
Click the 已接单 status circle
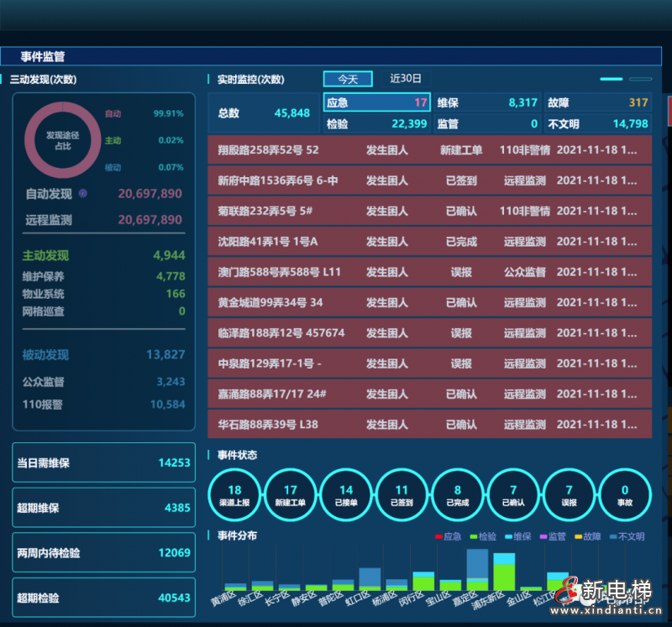(346, 494)
